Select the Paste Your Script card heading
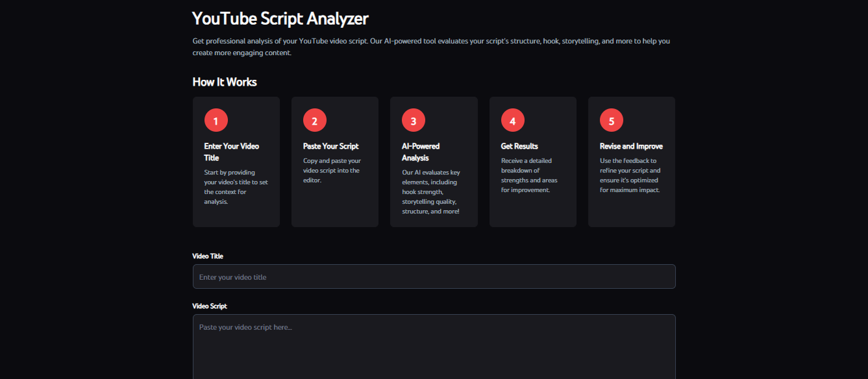Viewport: 868px width, 379px height. click(x=330, y=146)
